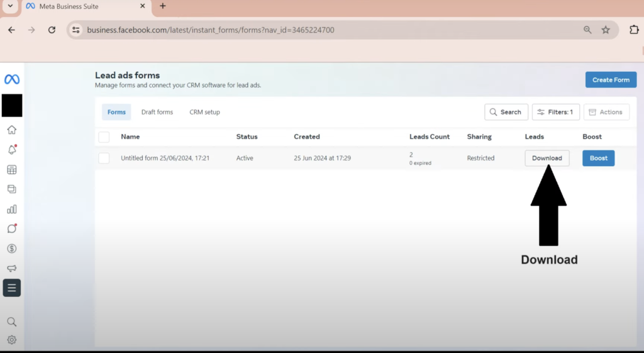Tick the select-all forms checkbox in header

[104, 137]
